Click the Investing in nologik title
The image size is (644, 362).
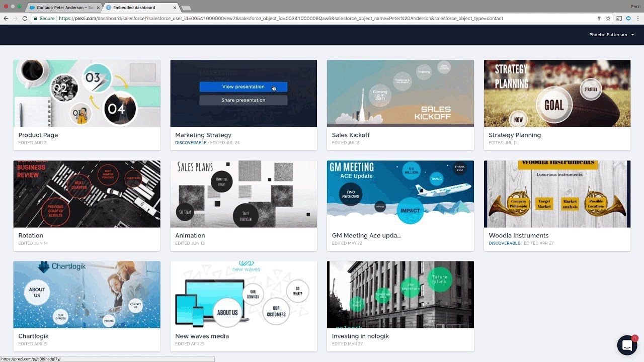coord(360,336)
